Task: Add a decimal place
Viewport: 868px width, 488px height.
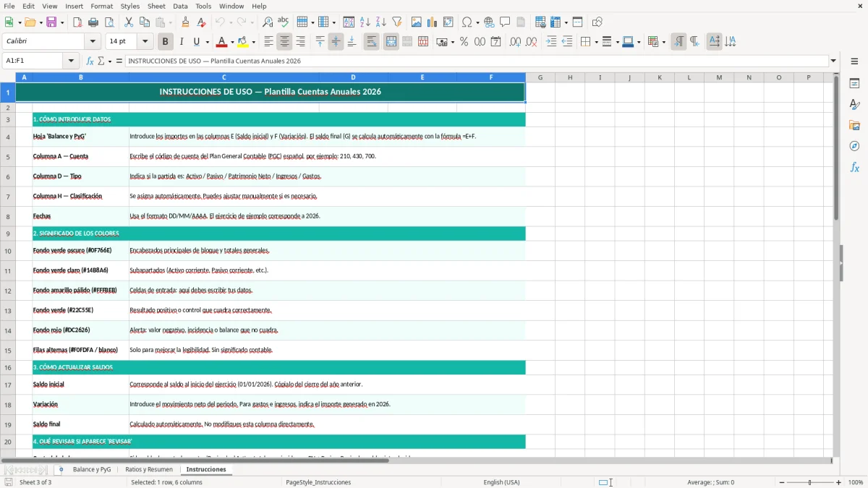Action: (x=515, y=42)
